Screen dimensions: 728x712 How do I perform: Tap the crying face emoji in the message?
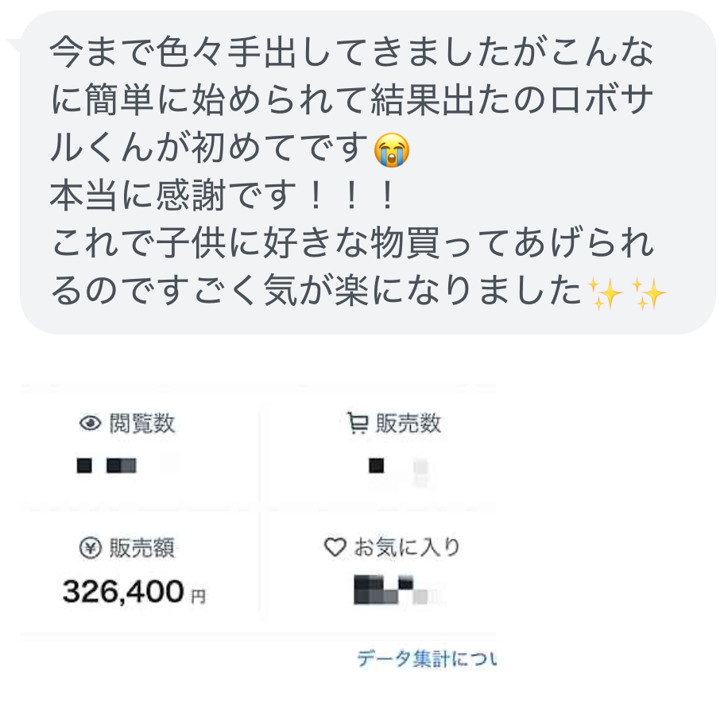(392, 149)
